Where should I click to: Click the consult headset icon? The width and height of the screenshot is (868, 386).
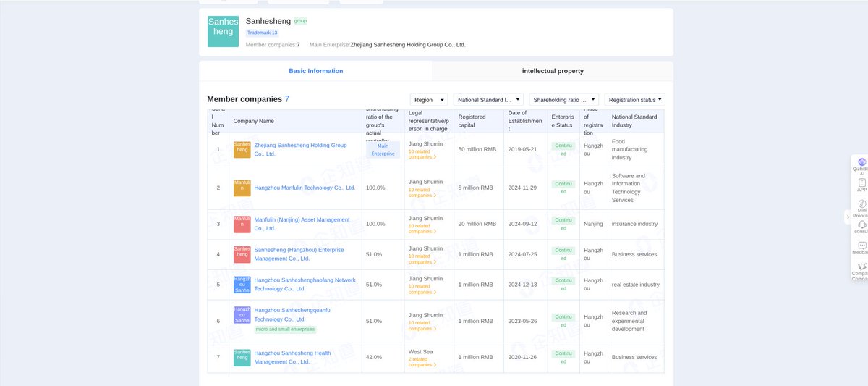(x=861, y=225)
